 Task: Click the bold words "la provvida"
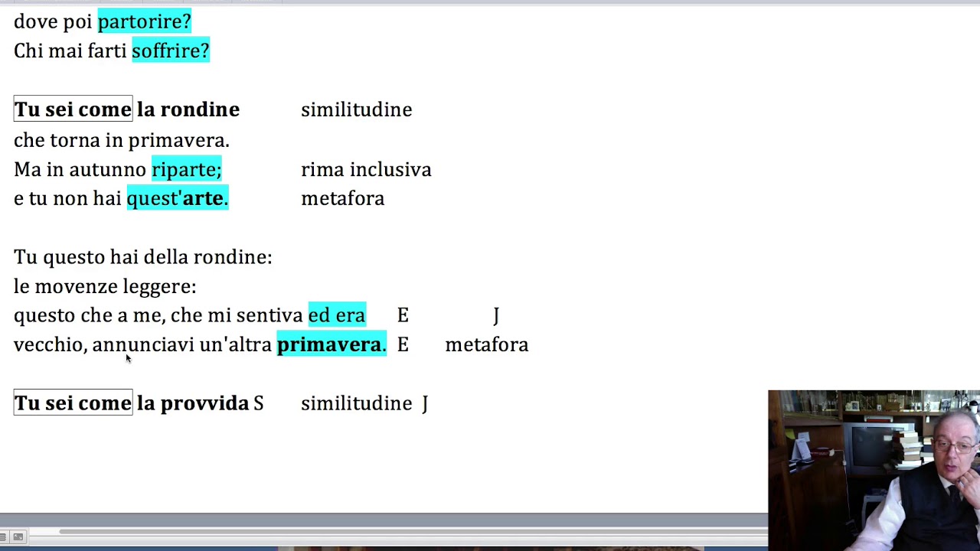click(x=193, y=403)
